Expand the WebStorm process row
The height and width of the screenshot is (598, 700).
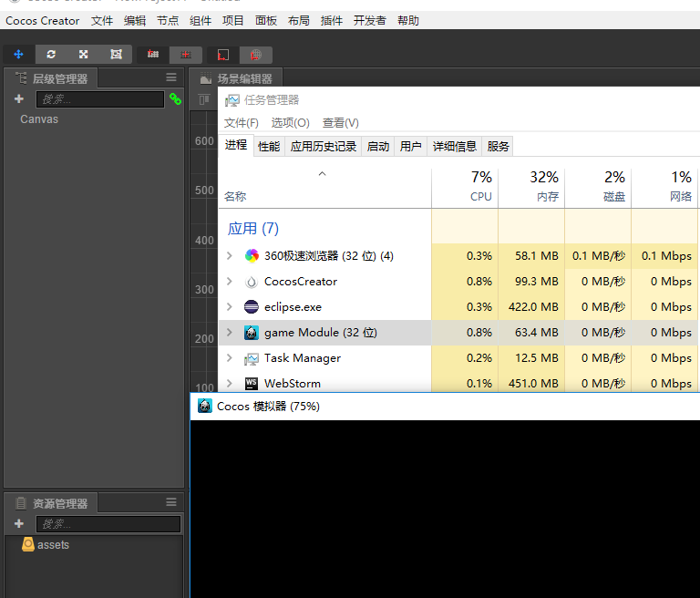pos(230,383)
